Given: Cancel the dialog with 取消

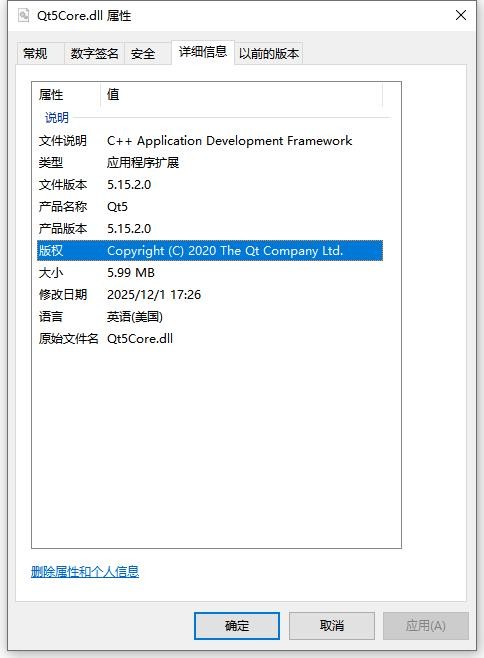Looking at the screenshot, I should [x=332, y=626].
